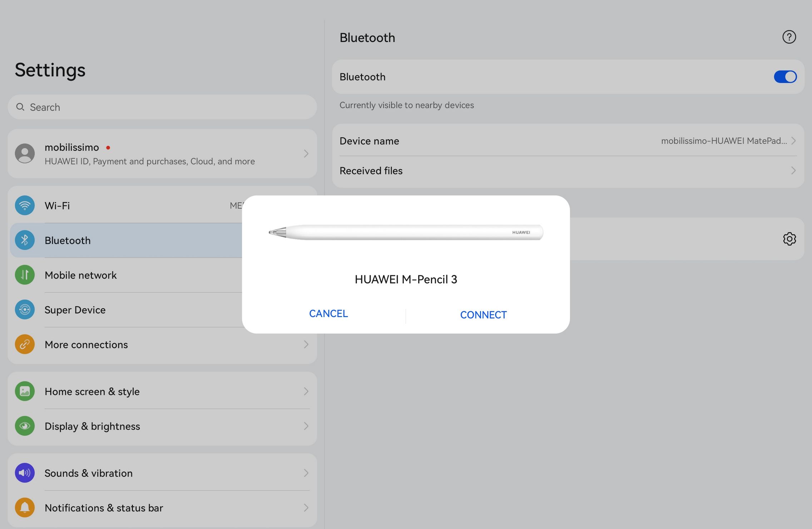Click the Display & brightness eye icon
Viewport: 812px width, 529px height.
[x=25, y=426]
